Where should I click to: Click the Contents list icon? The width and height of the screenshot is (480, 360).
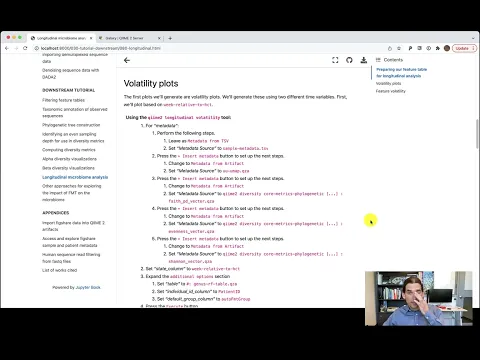coord(378,60)
